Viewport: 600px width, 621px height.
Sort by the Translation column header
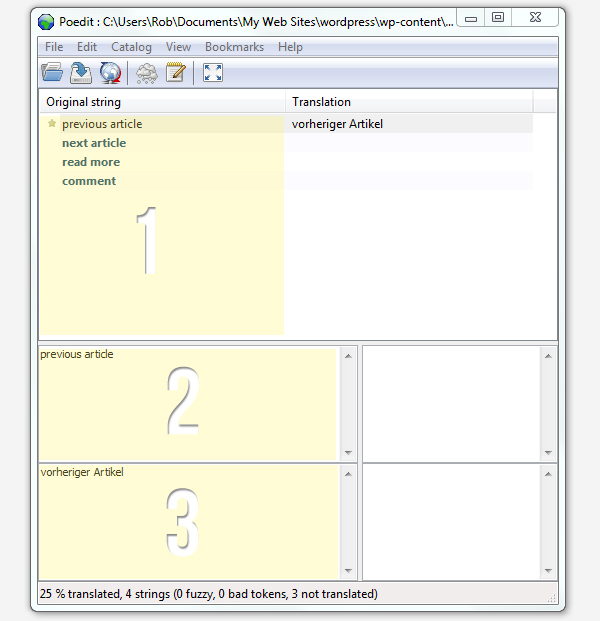point(410,102)
